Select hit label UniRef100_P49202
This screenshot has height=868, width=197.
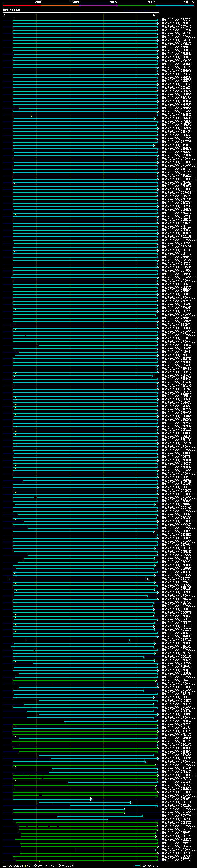point(176,386)
